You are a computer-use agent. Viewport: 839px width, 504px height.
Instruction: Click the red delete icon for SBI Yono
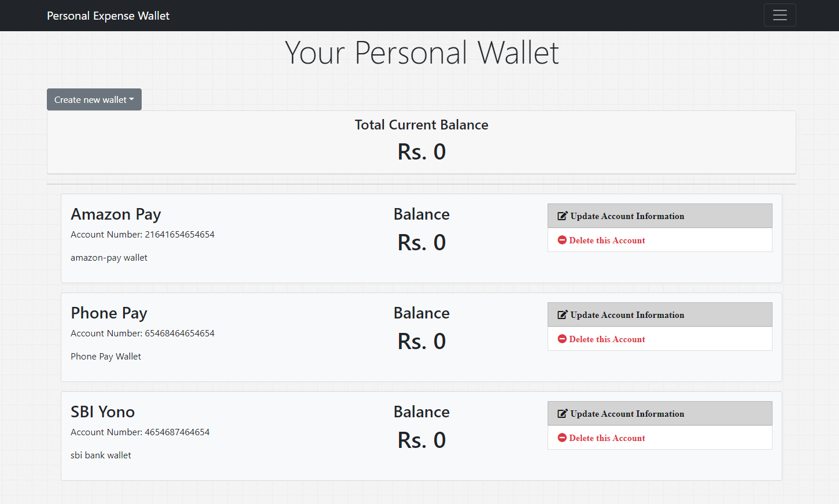pyautogui.click(x=562, y=438)
